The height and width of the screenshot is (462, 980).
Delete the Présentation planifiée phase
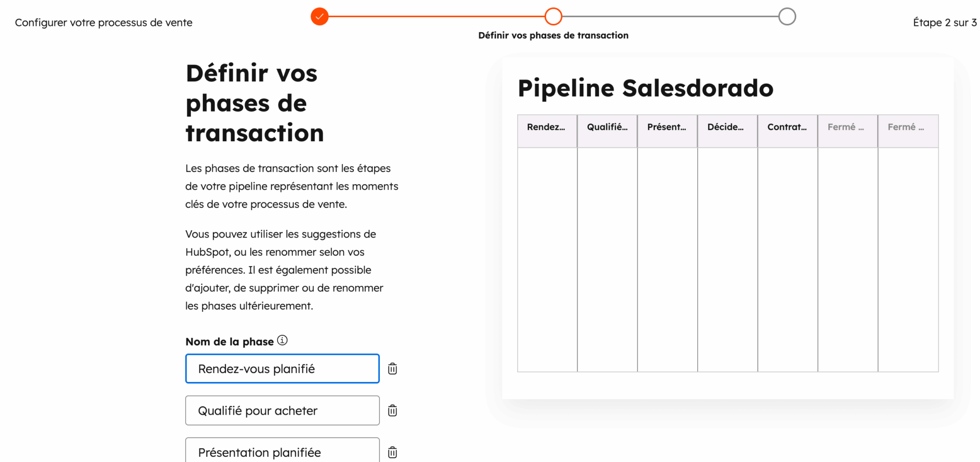tap(392, 452)
